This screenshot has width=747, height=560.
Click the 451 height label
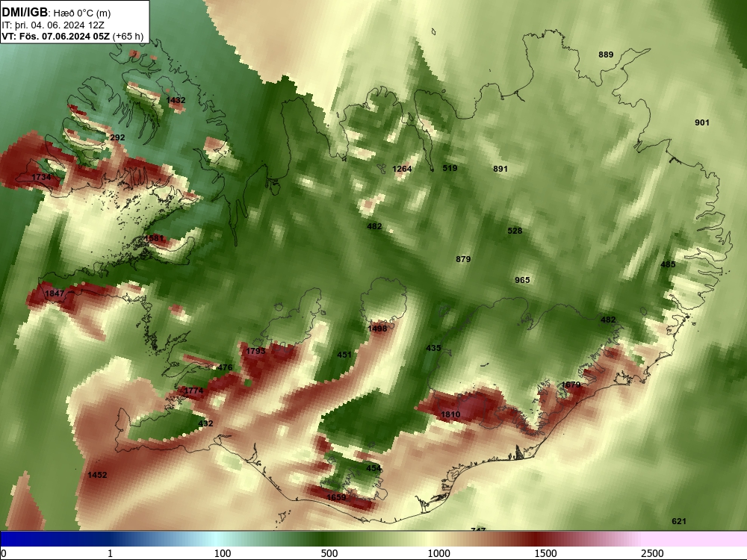pos(344,355)
